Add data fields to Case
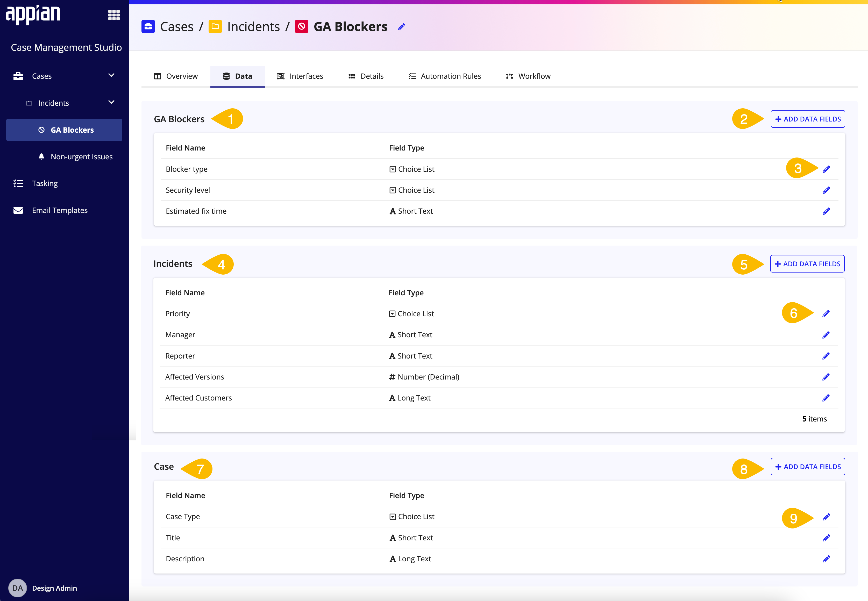Screen dimensions: 868x601 click(808, 467)
